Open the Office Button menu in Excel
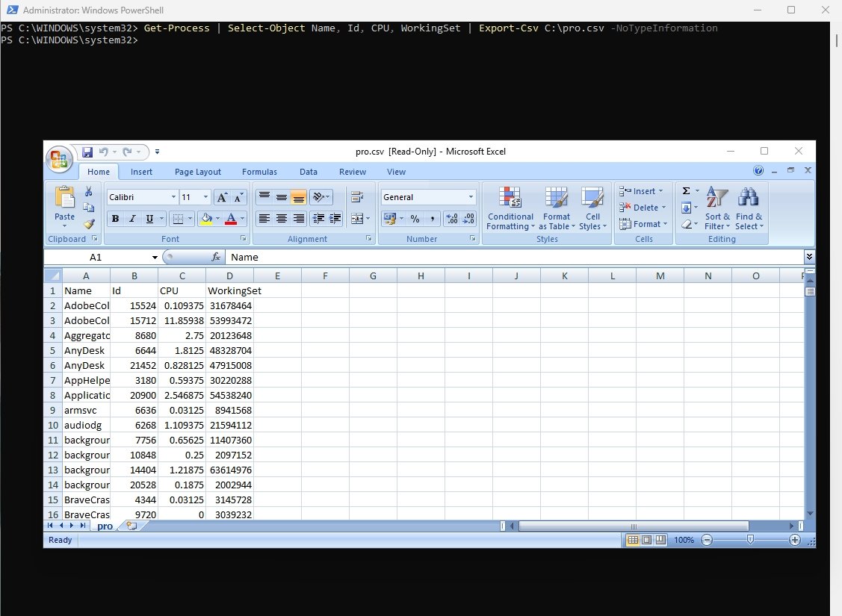The image size is (842, 616). pos(59,159)
